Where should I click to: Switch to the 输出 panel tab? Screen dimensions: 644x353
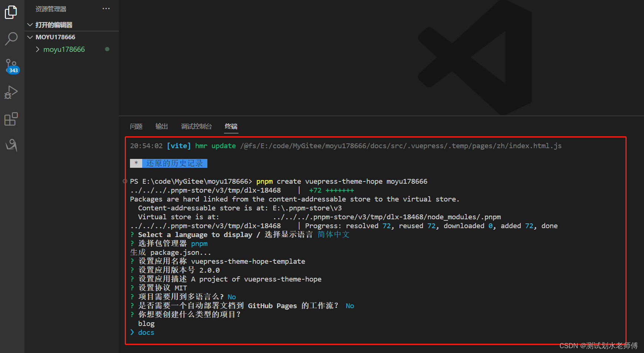click(161, 126)
